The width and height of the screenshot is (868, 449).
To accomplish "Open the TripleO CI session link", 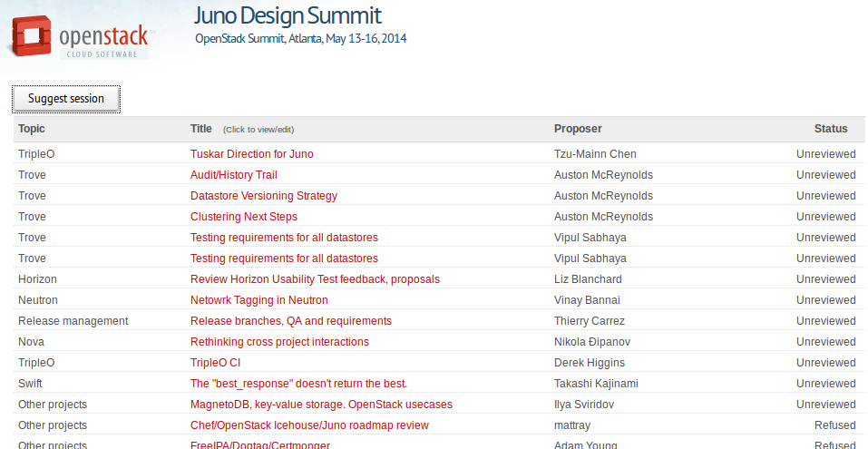I will pyautogui.click(x=214, y=363).
